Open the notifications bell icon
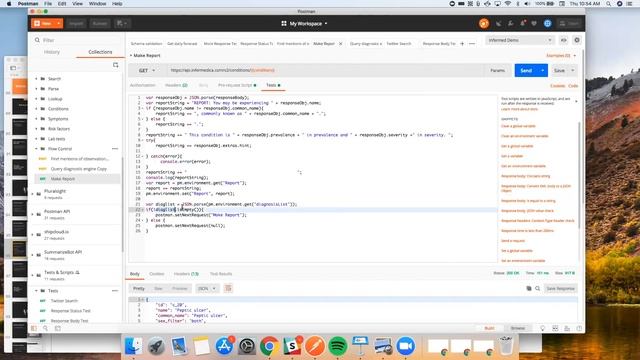 [522, 24]
